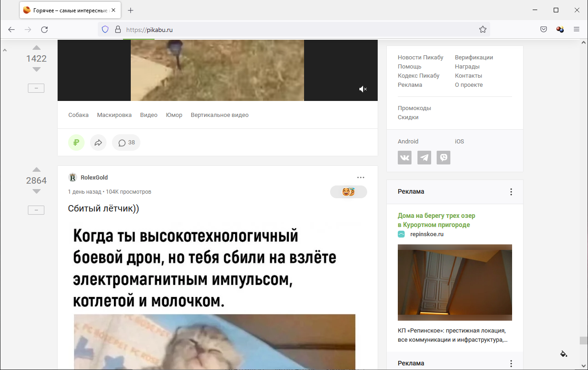Viewport: 588px width, 370px height.
Task: Open the first Реклама block options menu
Action: pyautogui.click(x=511, y=192)
